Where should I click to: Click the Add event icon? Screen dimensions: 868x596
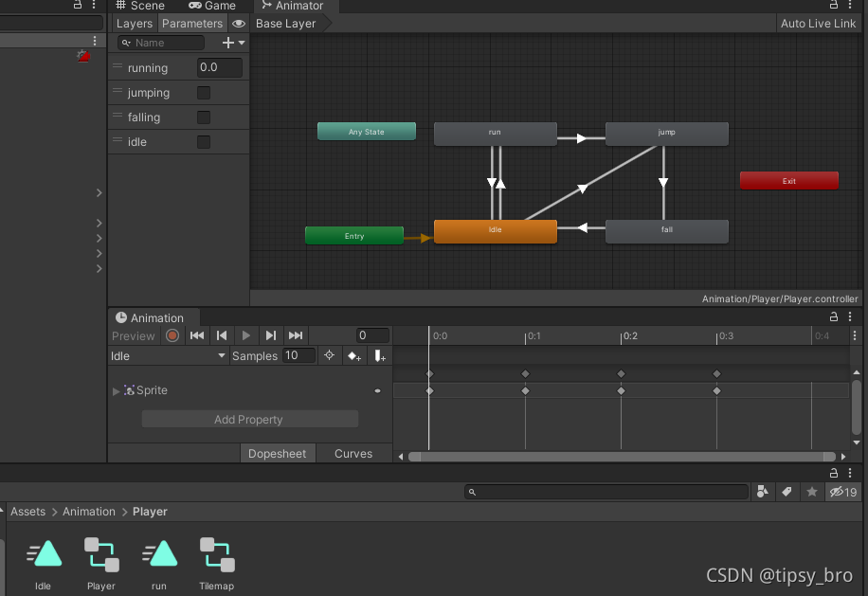click(x=380, y=356)
